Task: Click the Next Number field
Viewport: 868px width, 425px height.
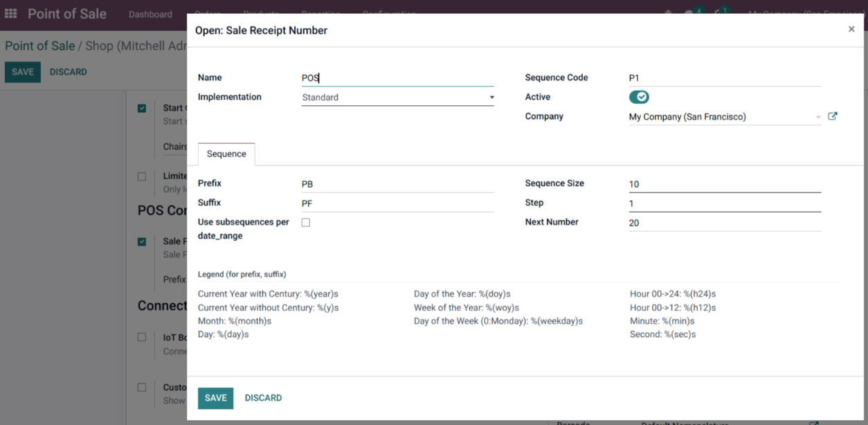Action: click(725, 223)
